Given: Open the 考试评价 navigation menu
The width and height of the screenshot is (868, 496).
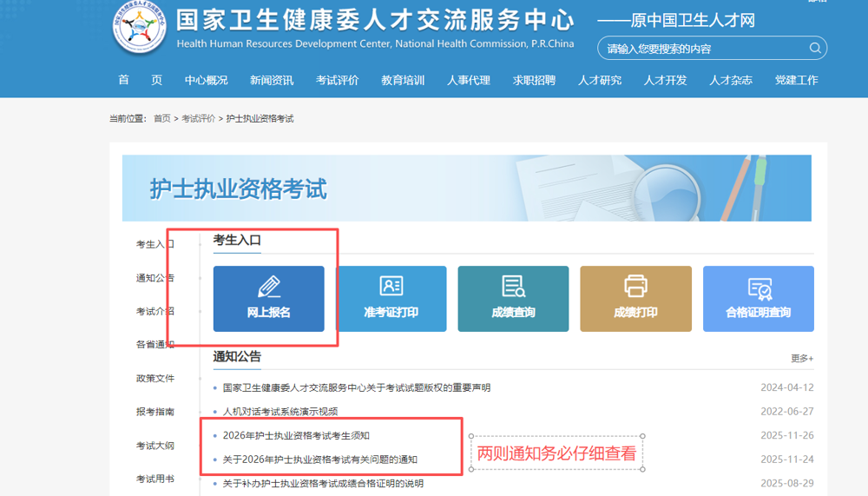Looking at the screenshot, I should 337,80.
